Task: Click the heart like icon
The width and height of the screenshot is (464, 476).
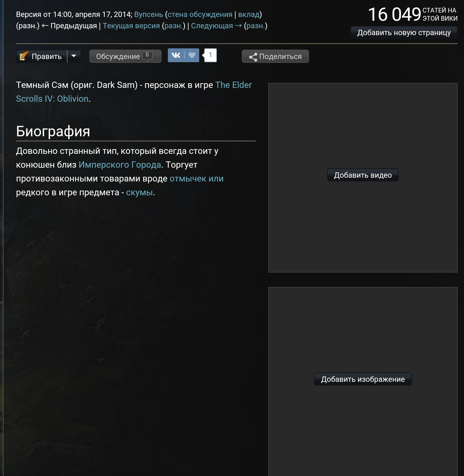Action: tap(192, 56)
